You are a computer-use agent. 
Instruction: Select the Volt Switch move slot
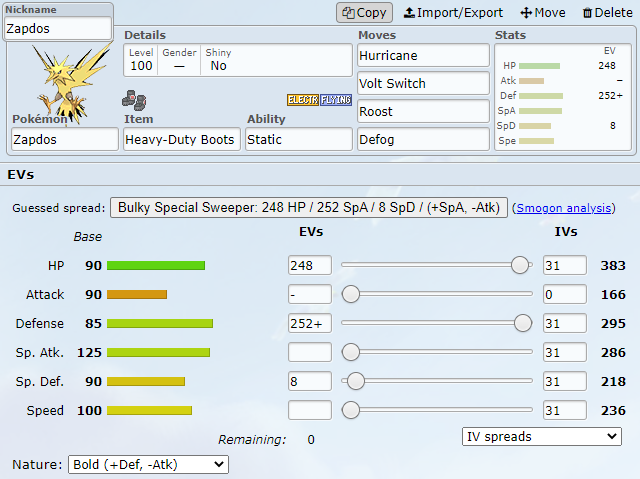pos(423,83)
